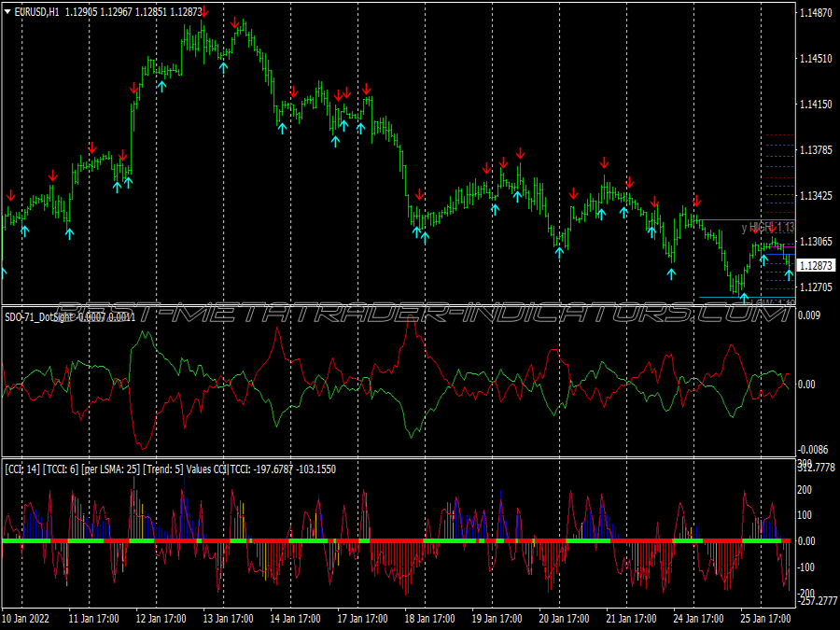The height and width of the screenshot is (630, 840).
Task: Open the chart menu triangle beside EURUSD,H1
Action: [x=7, y=11]
